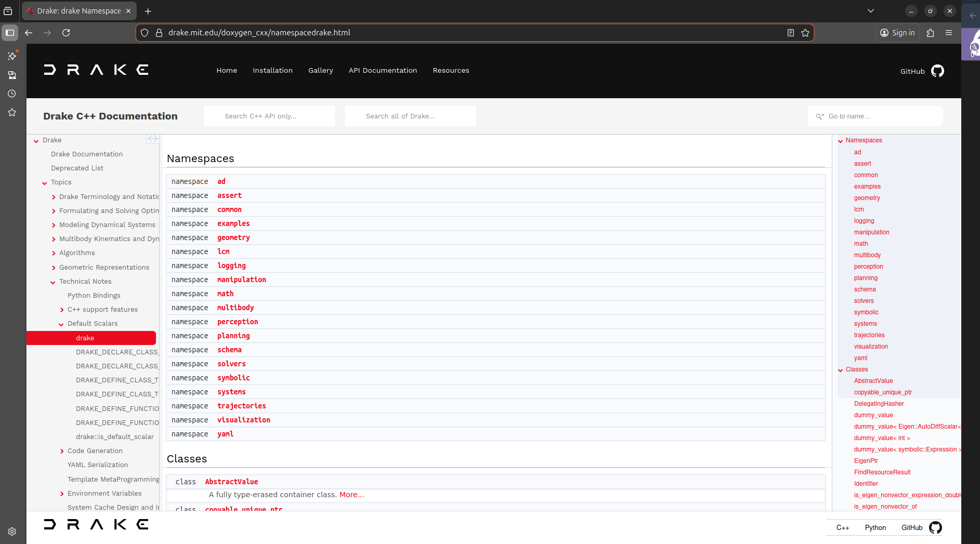
Task: Close the Drake namespace tab
Action: [x=128, y=11]
